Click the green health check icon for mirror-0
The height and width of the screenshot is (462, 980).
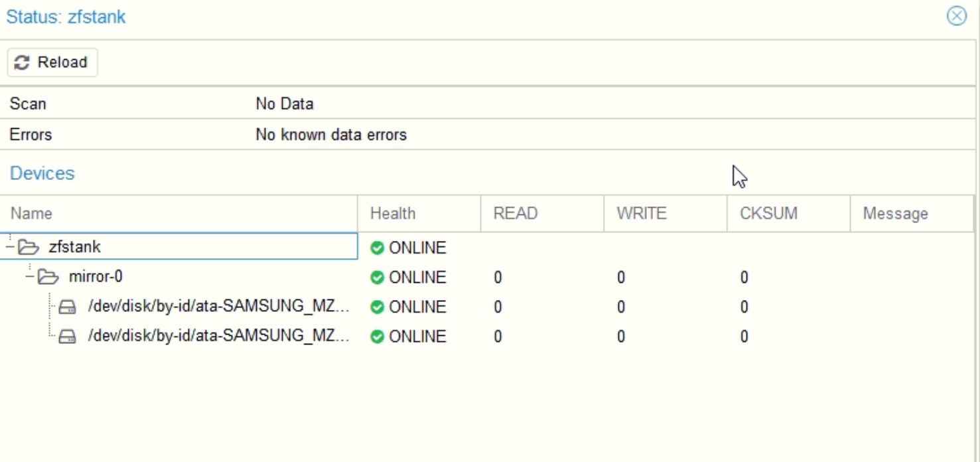pos(377,277)
